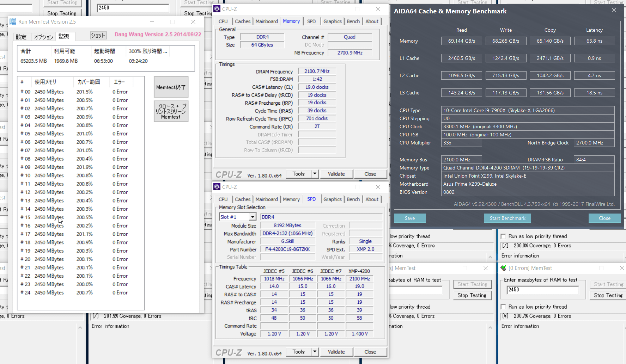The image size is (626, 364).
Task: Click the Tools button in the lower CPU-Z window
Action: [298, 352]
